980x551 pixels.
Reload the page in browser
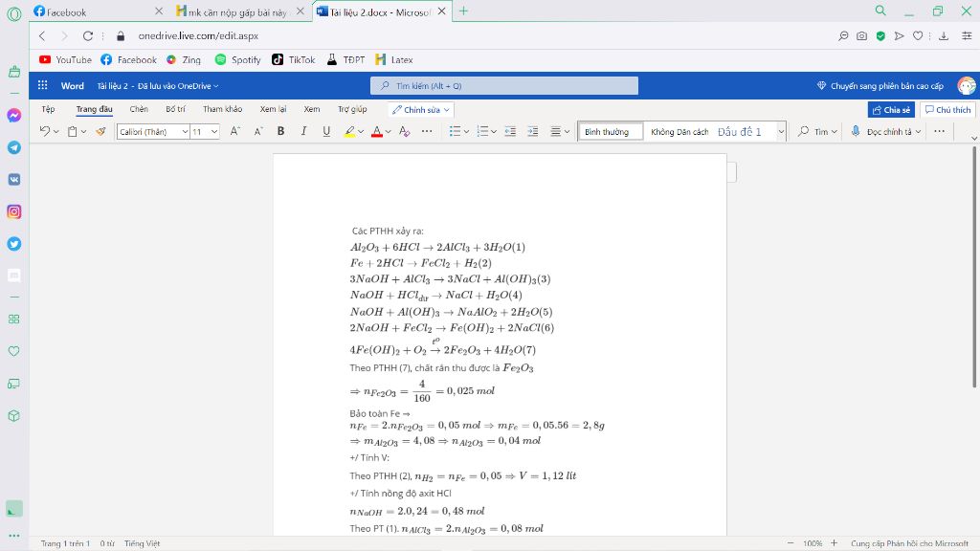(x=87, y=35)
